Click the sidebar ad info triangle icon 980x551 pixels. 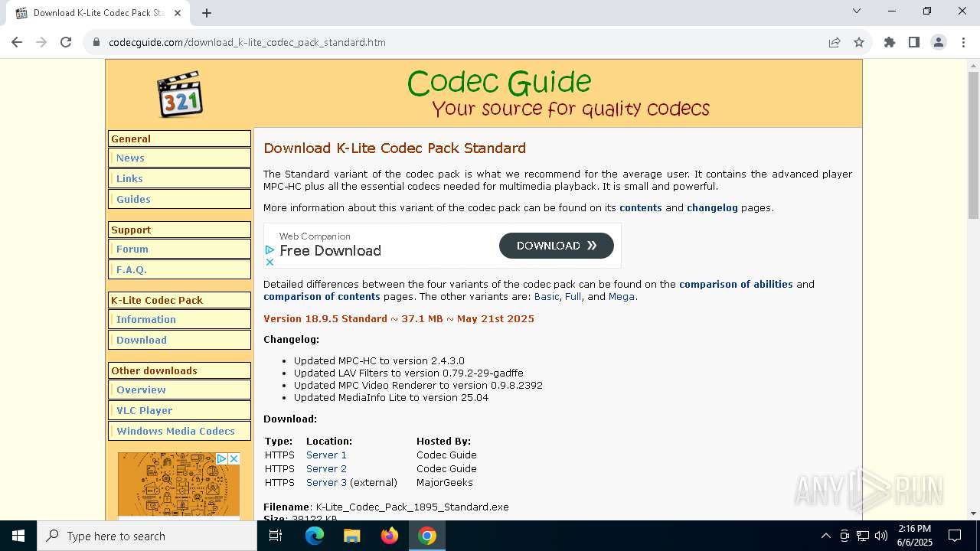coord(222,458)
